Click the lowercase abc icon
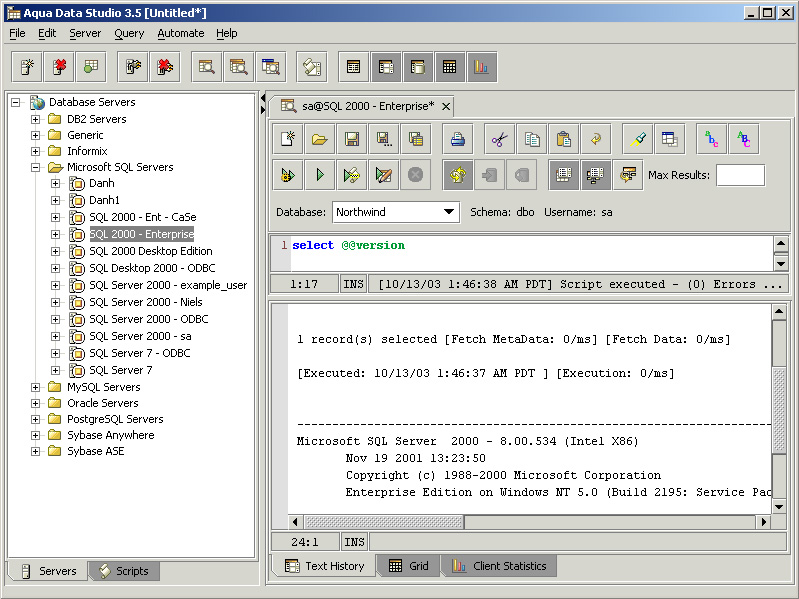The image size is (799, 599). pyautogui.click(x=712, y=139)
